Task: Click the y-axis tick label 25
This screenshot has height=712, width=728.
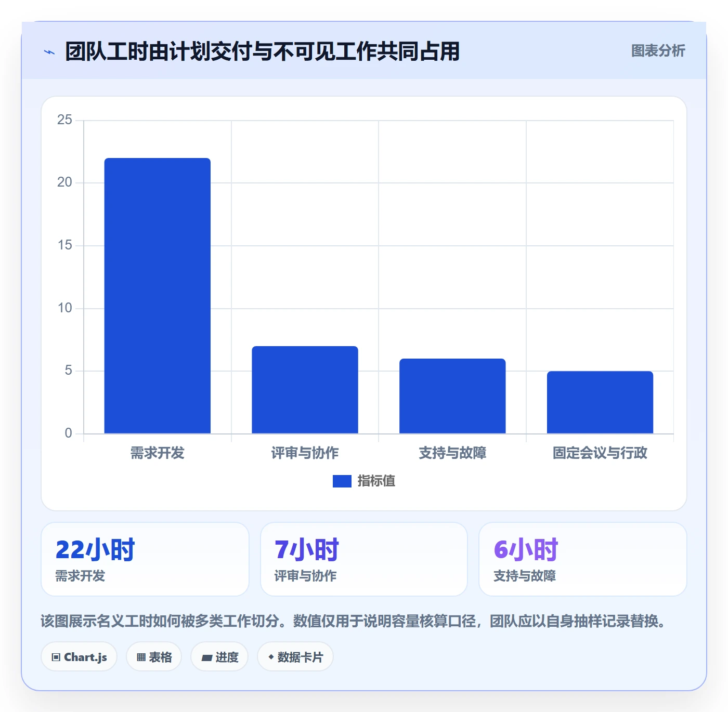Action: tap(65, 120)
